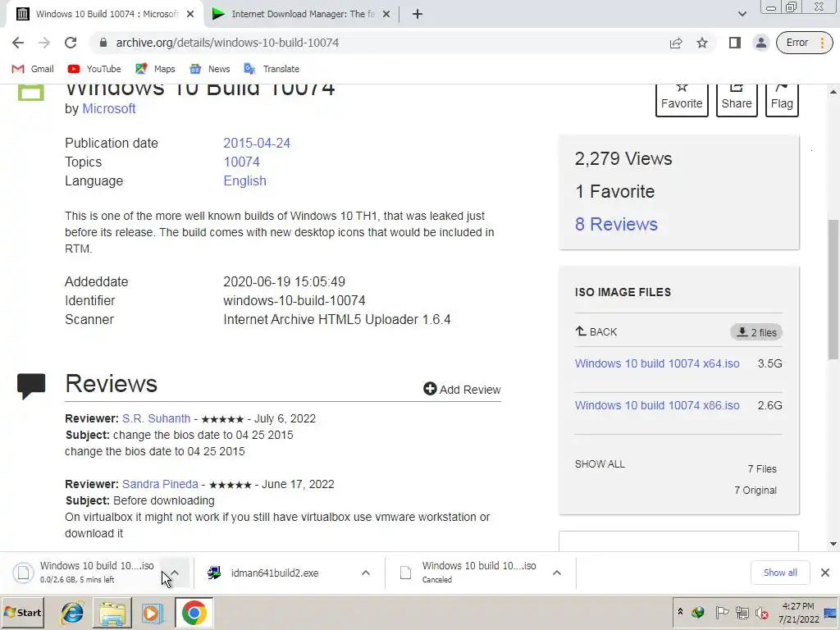Open reviewer S.R. Suhanth's profile
Screen dimensions: 840x630
pyautogui.click(x=156, y=419)
